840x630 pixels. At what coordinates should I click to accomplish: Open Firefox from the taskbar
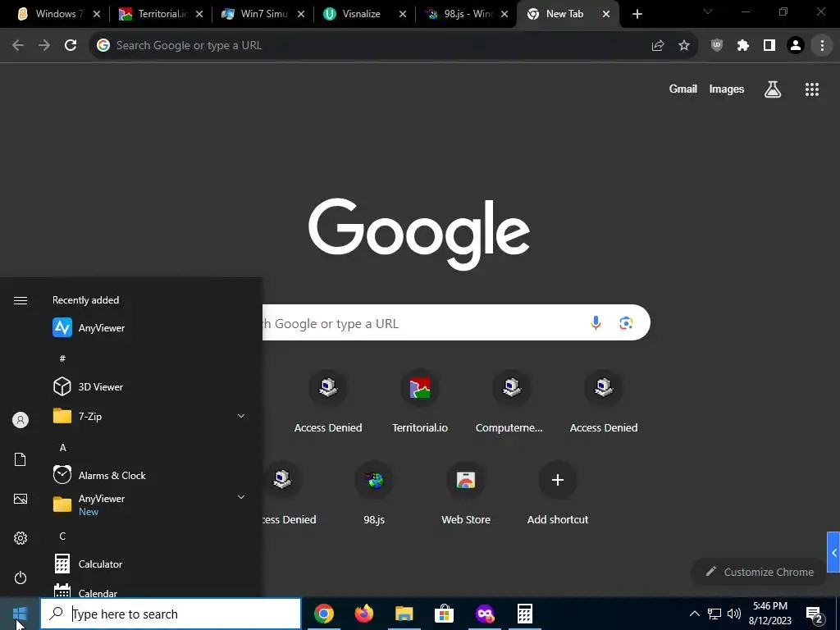pyautogui.click(x=364, y=614)
